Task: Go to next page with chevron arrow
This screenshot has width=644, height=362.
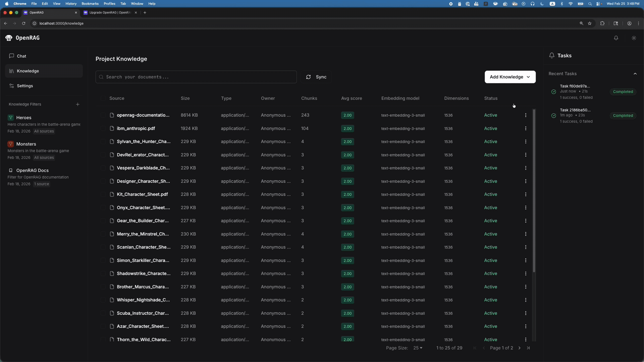Action: click(x=519, y=348)
